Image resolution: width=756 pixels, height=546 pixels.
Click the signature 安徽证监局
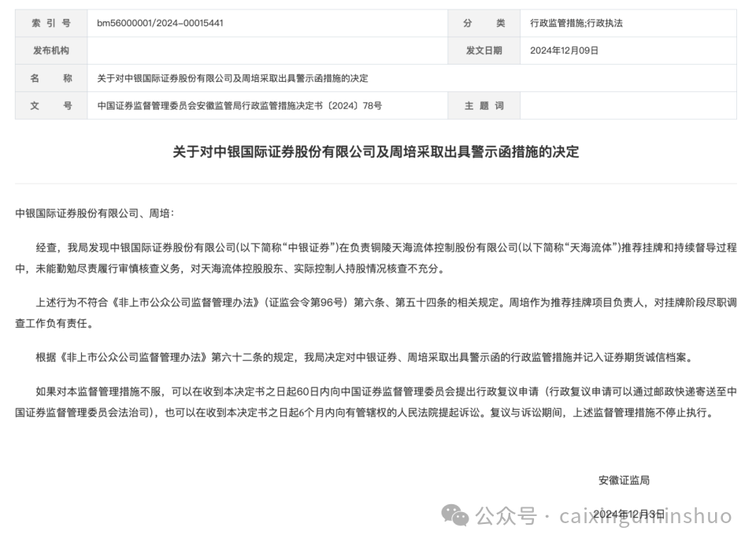[624, 481]
